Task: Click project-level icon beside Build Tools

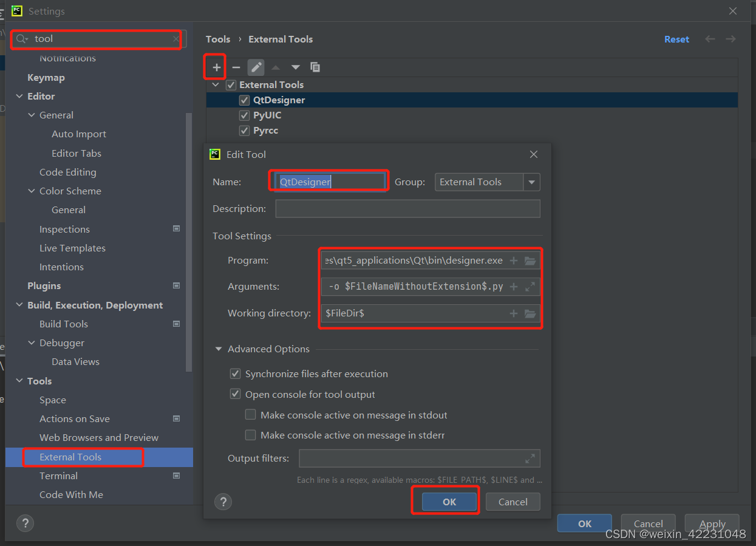Action: click(x=176, y=324)
